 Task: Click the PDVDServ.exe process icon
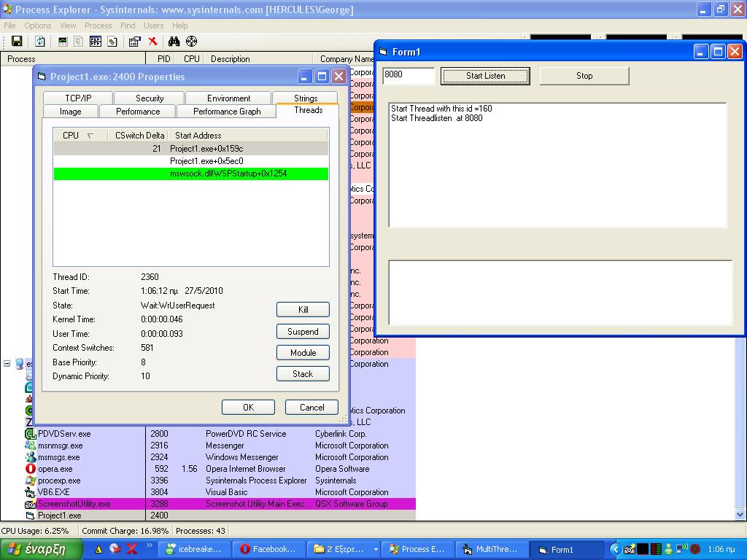31,434
